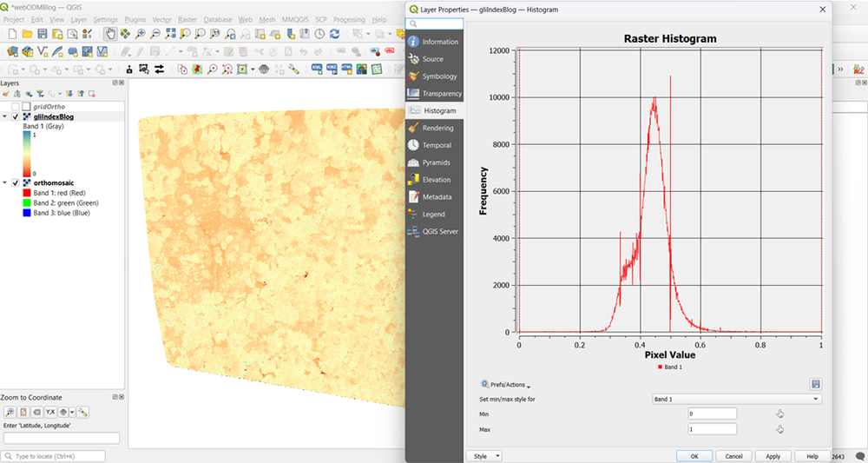This screenshot has width=868, height=463.
Task: Open the Raster menu
Action: (x=187, y=19)
